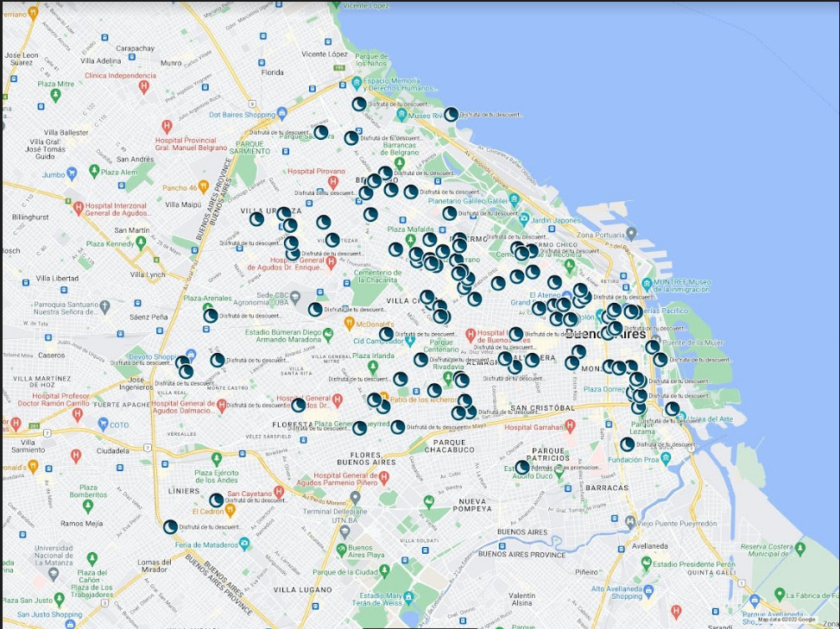The image size is (840, 629).
Task: Select the Devoto Shopping bag icon
Action: (x=192, y=355)
